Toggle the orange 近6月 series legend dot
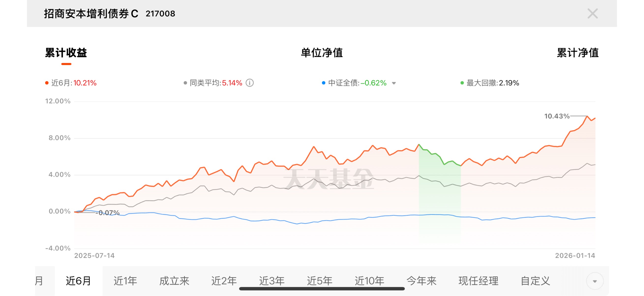This screenshot has width=644, height=296. [x=47, y=83]
